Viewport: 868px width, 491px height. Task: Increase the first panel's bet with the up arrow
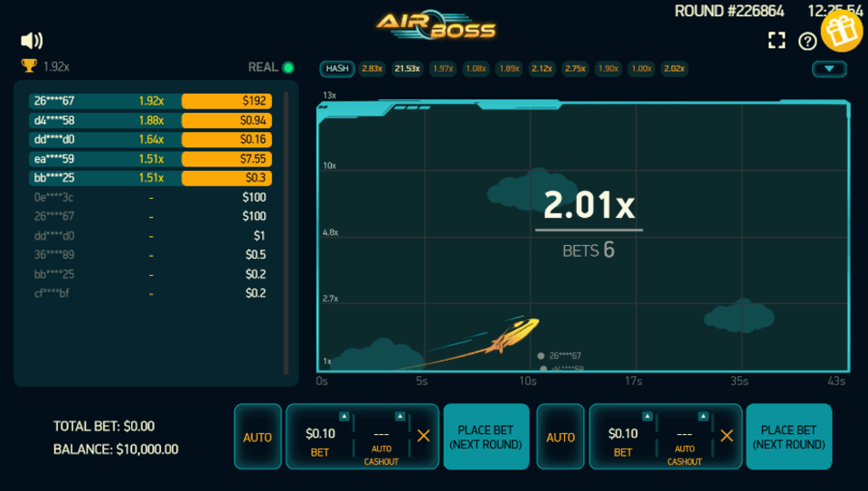(344, 416)
